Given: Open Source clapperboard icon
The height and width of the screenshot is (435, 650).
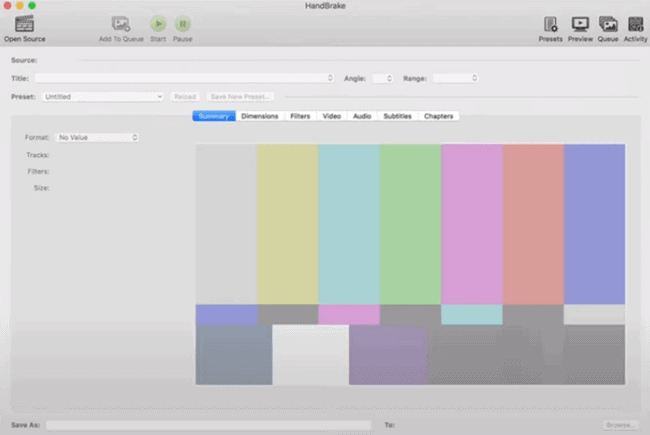Looking at the screenshot, I should 24,24.
